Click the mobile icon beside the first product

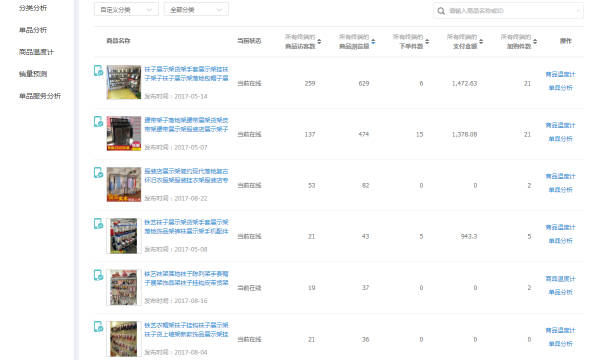coord(98,70)
